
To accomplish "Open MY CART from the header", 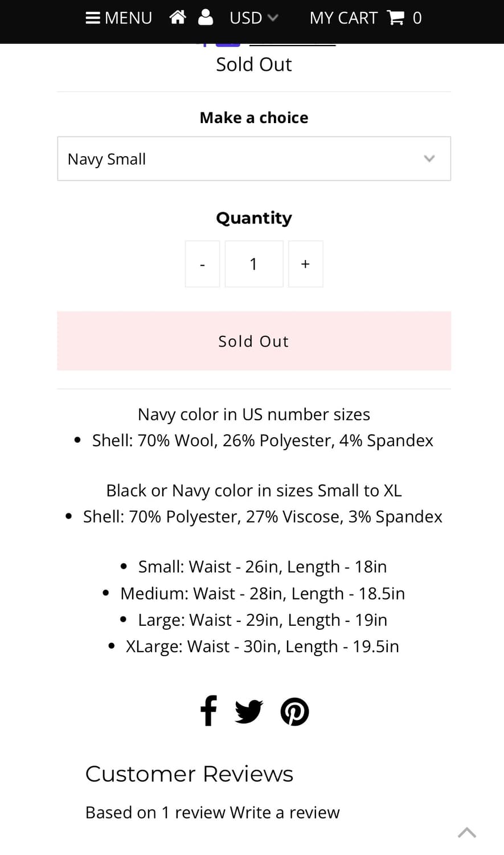I will click(343, 18).
